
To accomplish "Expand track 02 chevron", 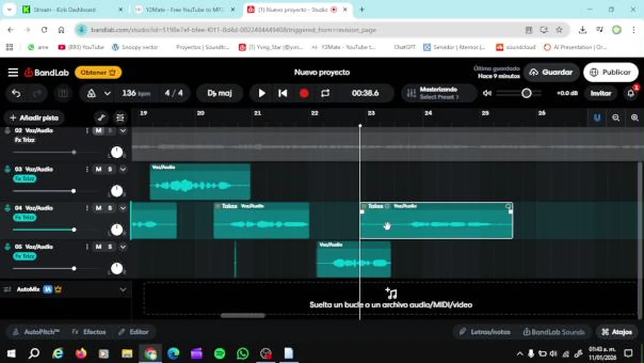I will (123, 131).
